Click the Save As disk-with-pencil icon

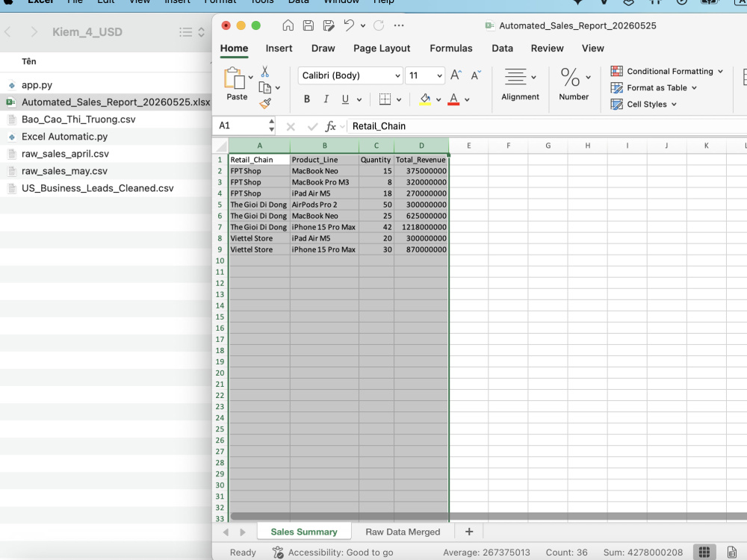tap(329, 25)
